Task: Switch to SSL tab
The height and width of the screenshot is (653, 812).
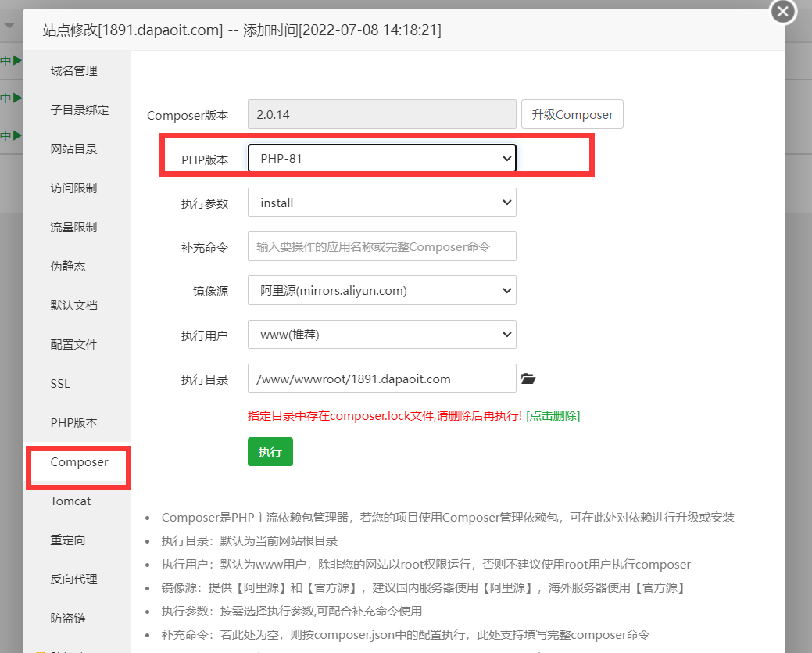Action: [x=60, y=384]
